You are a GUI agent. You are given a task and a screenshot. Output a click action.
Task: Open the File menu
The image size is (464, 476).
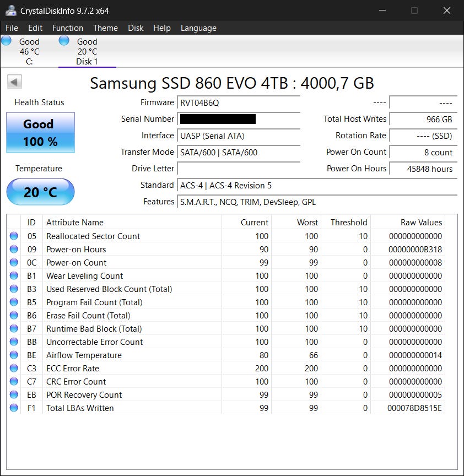(12, 28)
